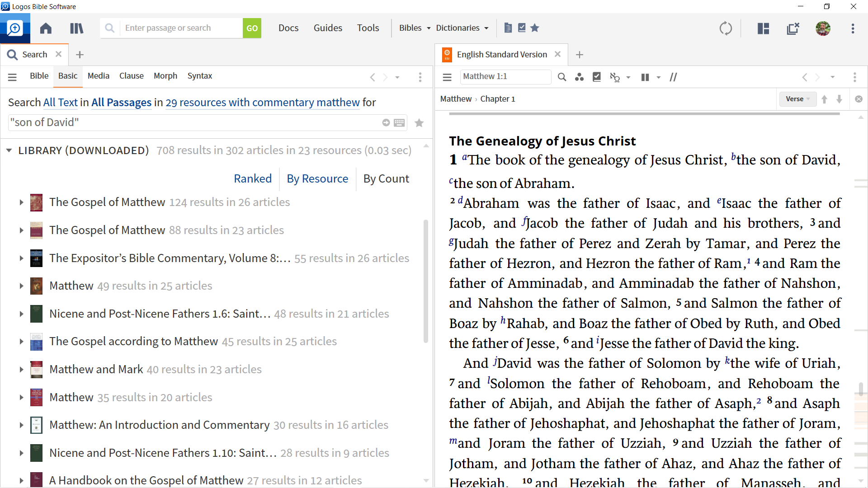This screenshot has width=868, height=488.
Task: Open the Verse navigation dropdown
Action: pos(797,99)
